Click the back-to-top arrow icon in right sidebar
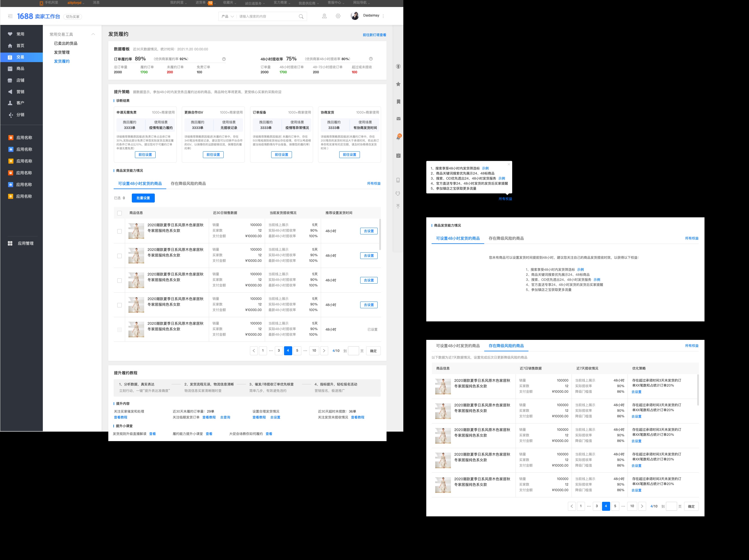Viewport: 749px width, 560px height. click(398, 206)
